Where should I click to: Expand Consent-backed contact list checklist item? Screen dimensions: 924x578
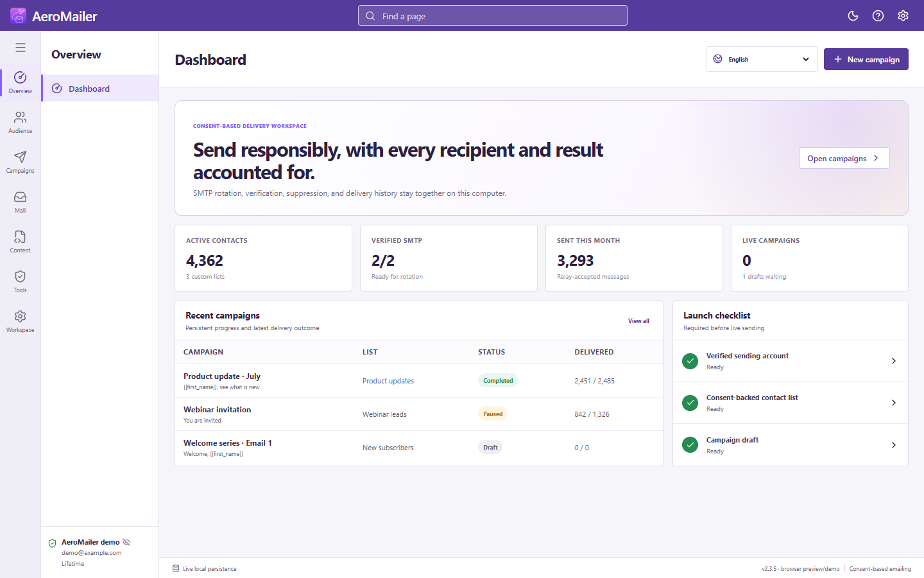pos(791,403)
